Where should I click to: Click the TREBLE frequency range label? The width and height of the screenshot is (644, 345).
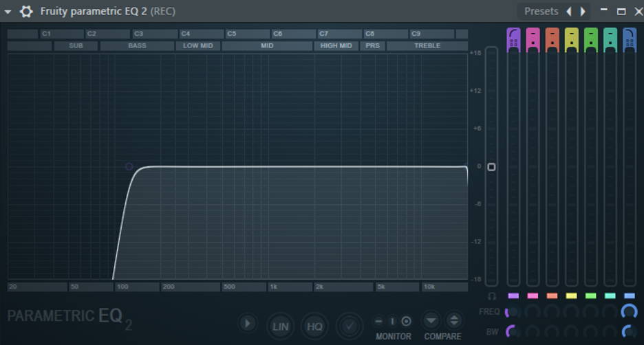pyautogui.click(x=427, y=45)
